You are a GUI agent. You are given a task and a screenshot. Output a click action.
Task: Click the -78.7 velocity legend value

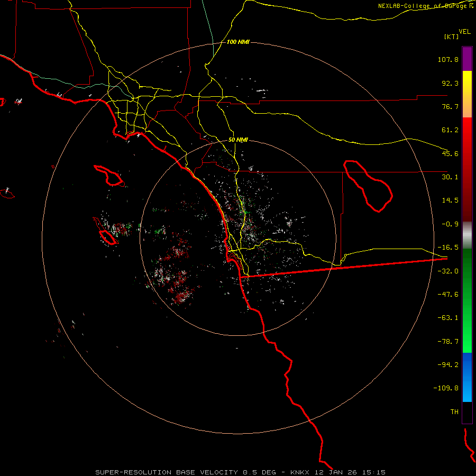coord(448,342)
